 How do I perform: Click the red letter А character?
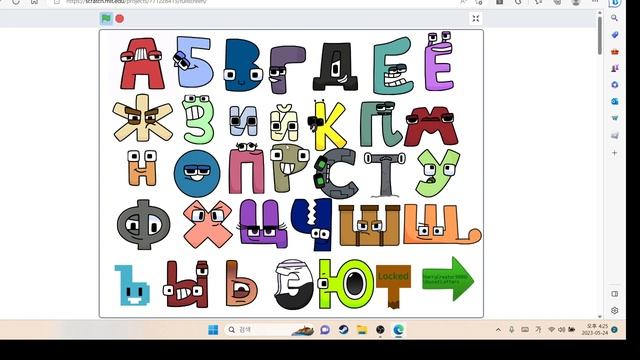[142, 63]
